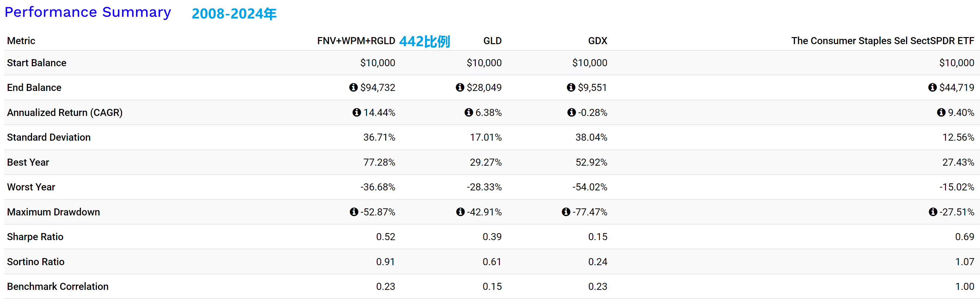Screen dimensions: 980x299
Task: Click the GLD column header
Action: (492, 41)
